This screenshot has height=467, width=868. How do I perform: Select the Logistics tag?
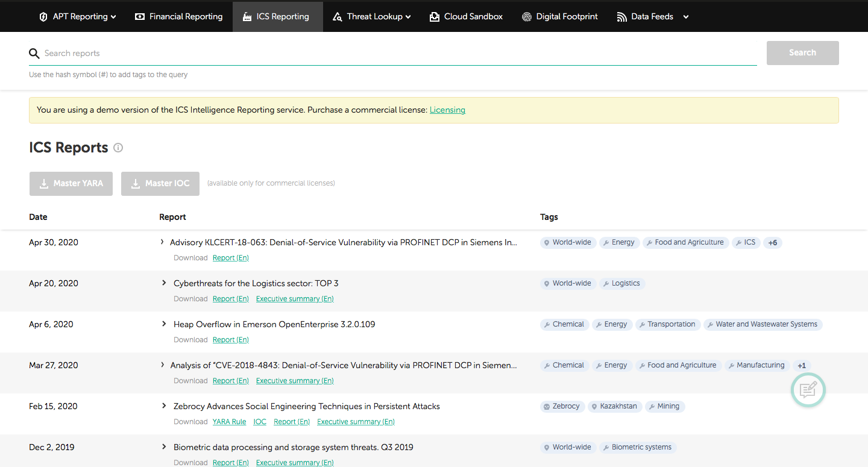coord(622,283)
